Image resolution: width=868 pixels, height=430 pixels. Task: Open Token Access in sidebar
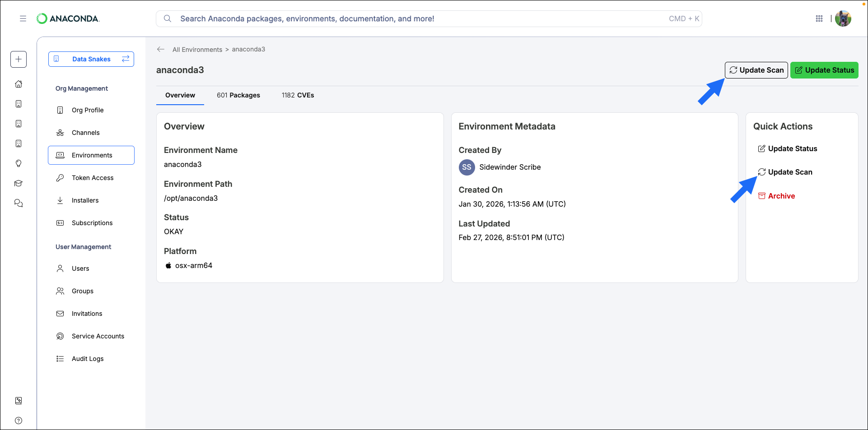click(x=91, y=178)
